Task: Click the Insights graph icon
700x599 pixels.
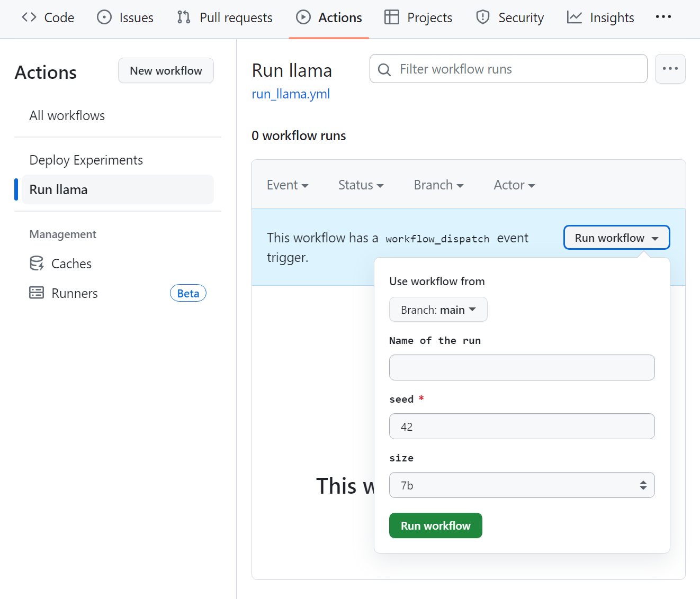Action: pyautogui.click(x=575, y=17)
